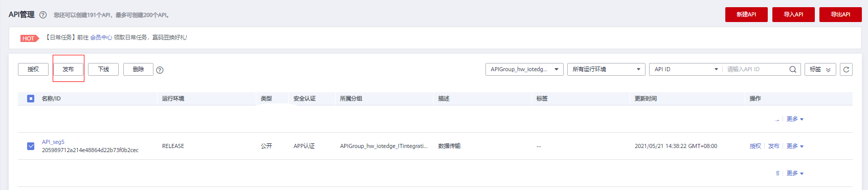Click 发布 link in API_seg5 row
The height and width of the screenshot is (190, 868).
click(x=774, y=146)
